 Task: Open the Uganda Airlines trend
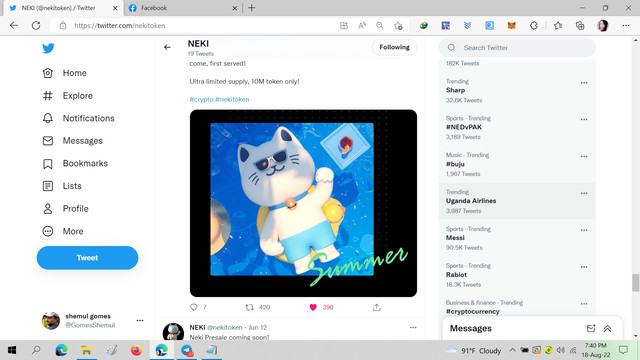[471, 201]
